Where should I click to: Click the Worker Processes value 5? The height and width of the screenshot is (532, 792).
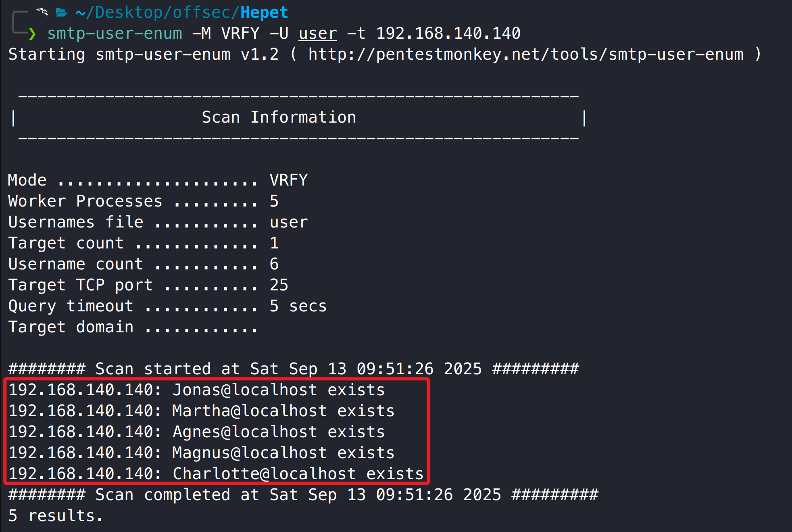[x=274, y=201]
